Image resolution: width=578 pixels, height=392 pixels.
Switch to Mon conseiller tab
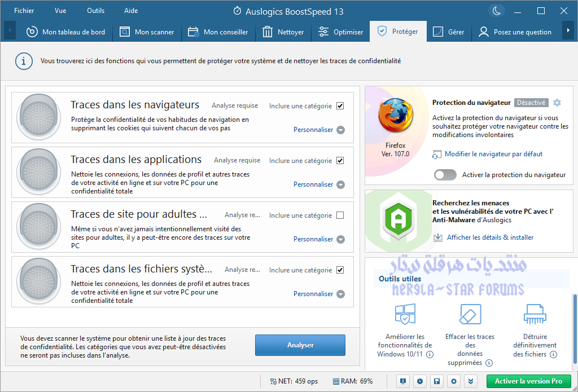click(x=218, y=32)
